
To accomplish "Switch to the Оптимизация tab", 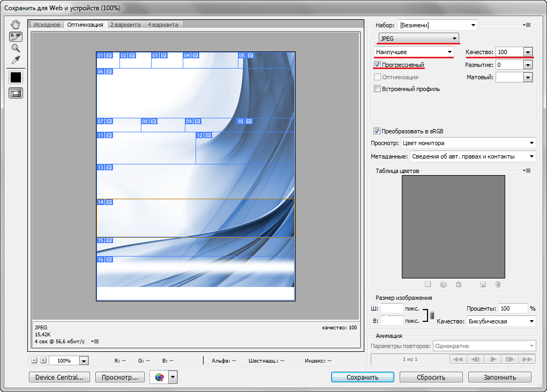I will pos(85,25).
